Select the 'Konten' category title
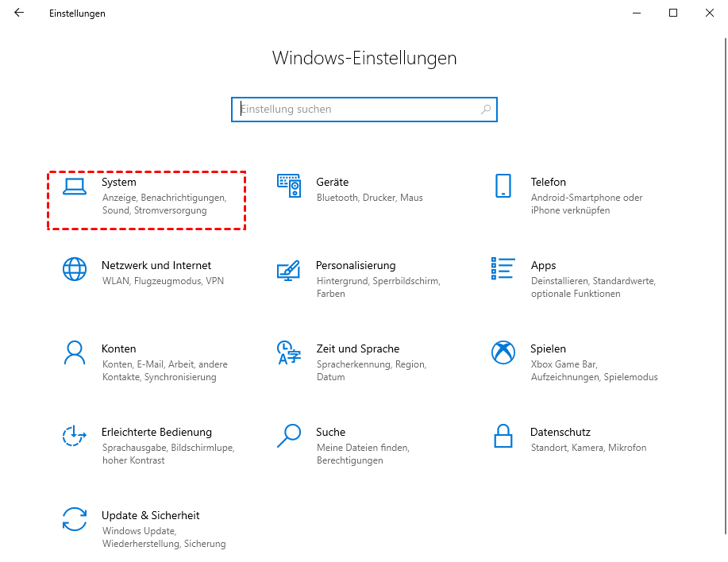Screen dimensions: 728x562 pos(119,349)
